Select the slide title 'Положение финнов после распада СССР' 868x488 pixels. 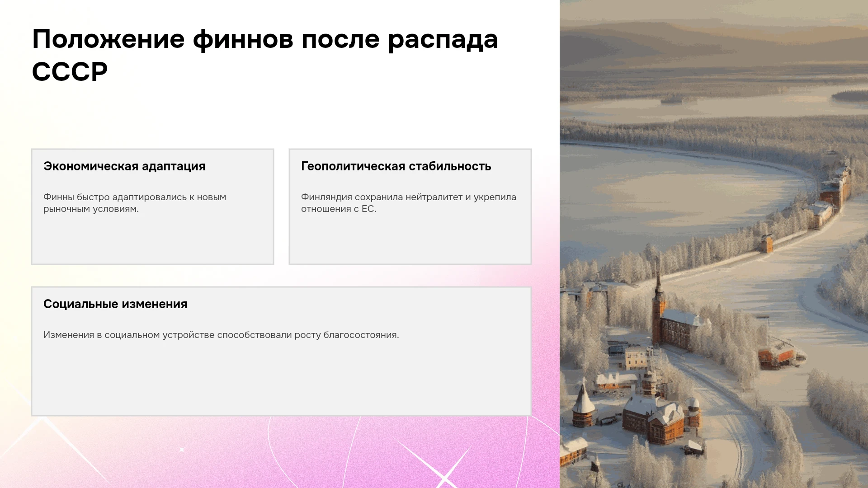265,55
